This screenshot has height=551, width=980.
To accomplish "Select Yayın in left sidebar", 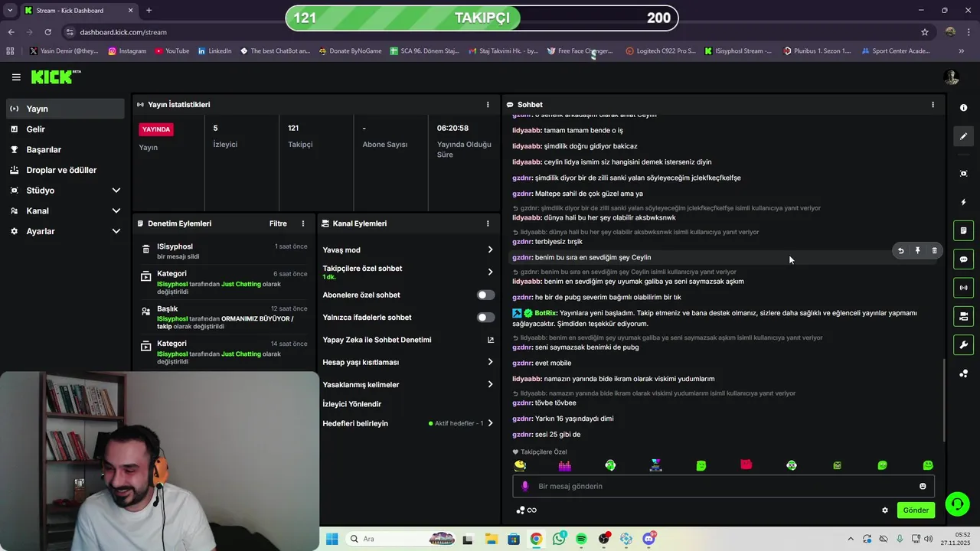I will click(x=65, y=109).
